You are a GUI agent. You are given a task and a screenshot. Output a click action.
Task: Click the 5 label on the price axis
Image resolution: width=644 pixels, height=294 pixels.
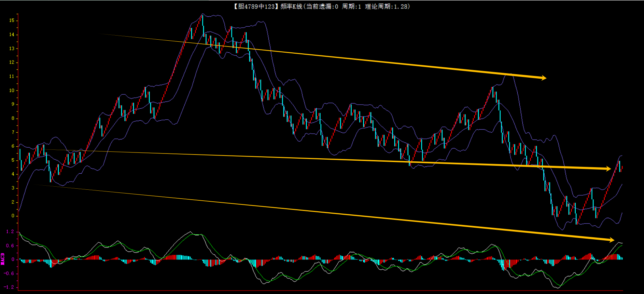pos(13,160)
